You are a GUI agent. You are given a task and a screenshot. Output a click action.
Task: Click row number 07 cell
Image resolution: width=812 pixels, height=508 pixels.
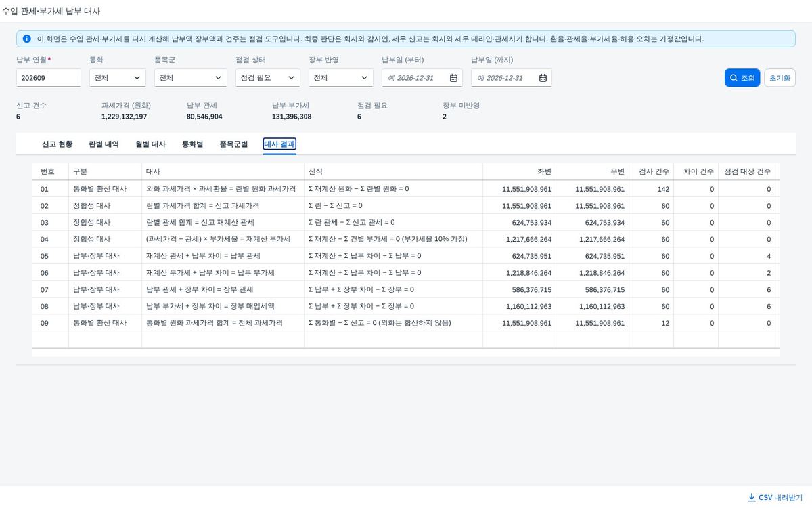click(51, 289)
